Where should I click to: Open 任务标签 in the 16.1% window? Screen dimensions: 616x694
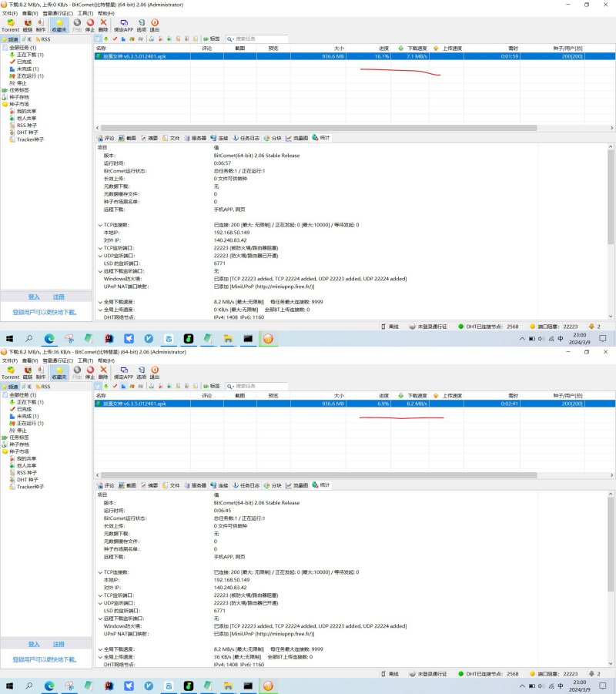click(x=16, y=90)
